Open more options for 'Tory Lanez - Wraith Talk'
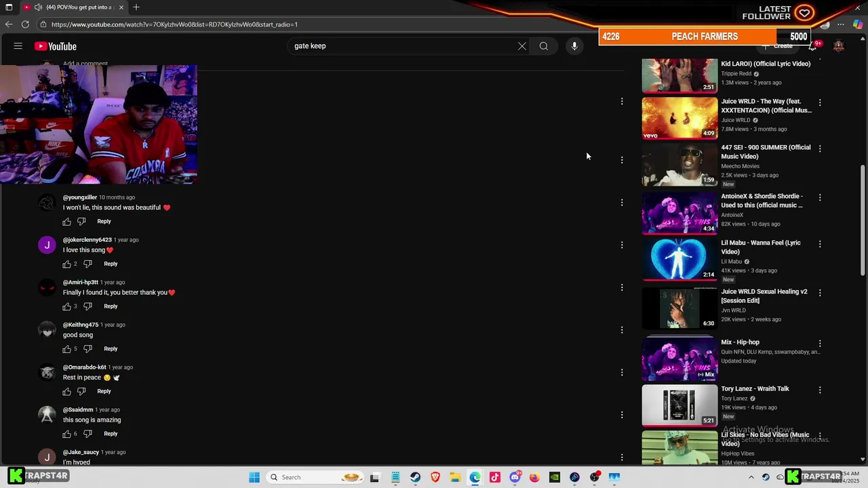 [820, 390]
